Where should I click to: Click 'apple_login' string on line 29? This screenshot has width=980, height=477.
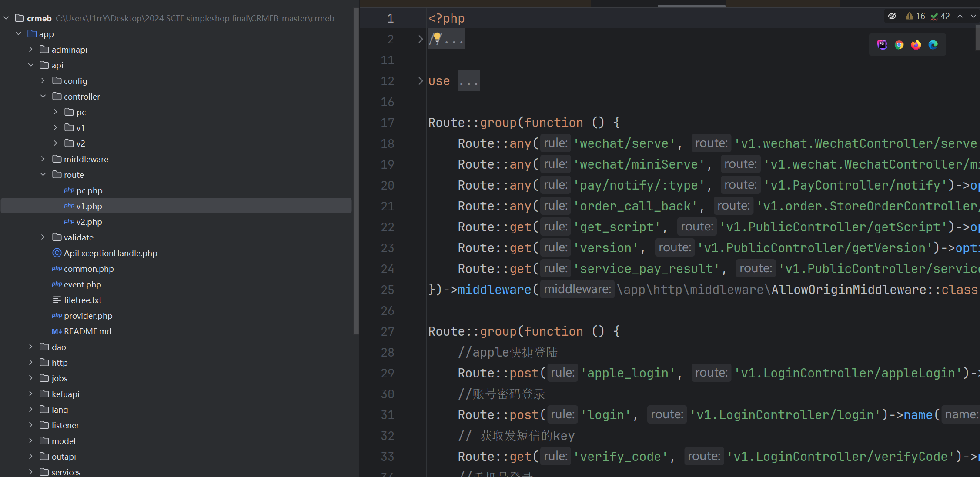coord(628,373)
